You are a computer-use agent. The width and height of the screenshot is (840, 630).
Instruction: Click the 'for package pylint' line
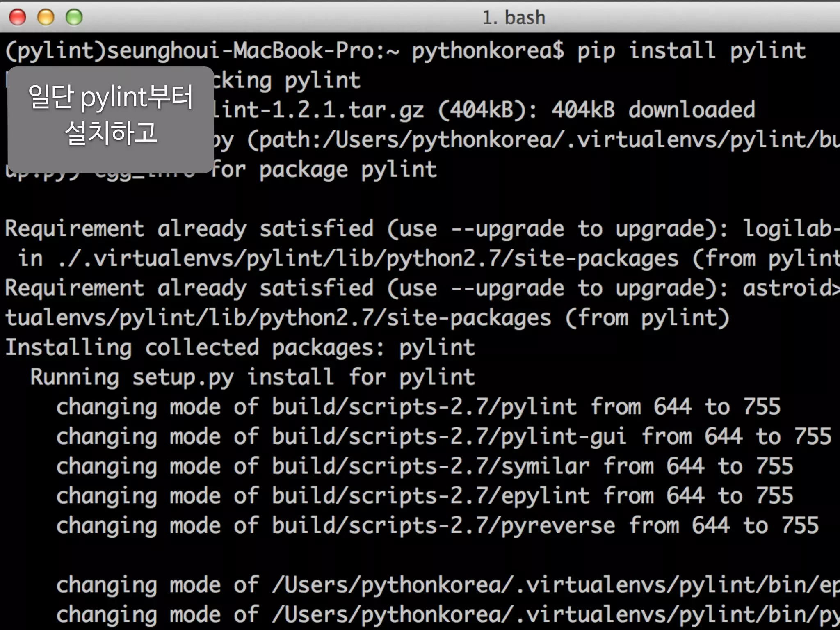click(x=324, y=170)
